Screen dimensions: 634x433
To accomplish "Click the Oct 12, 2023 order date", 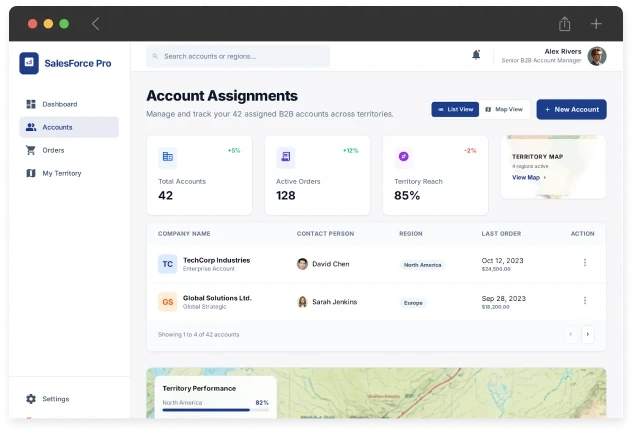I will 502,261.
